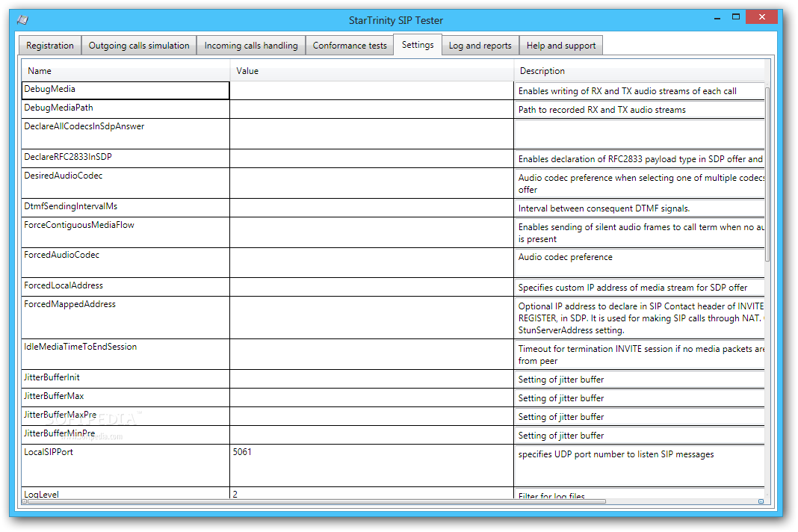The image size is (798, 532).
Task: Select the DebugMediaPath name cell
Action: (126, 109)
